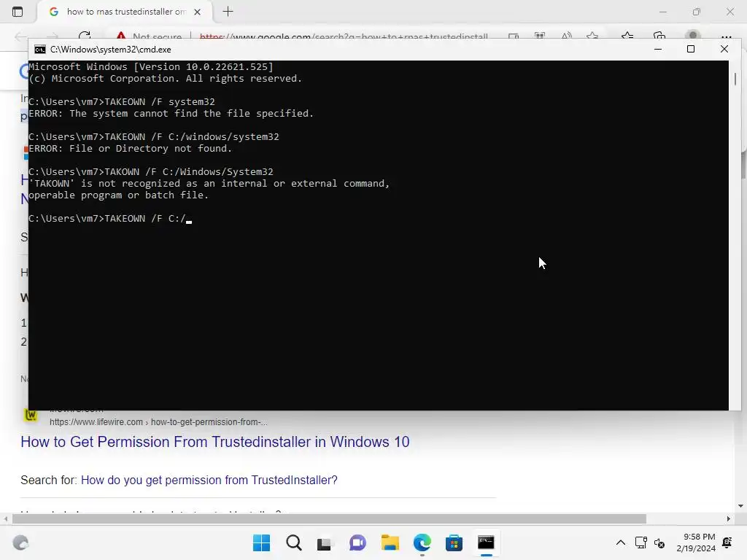Open Edge Favorites star-list icon
This screenshot has height=560, width=747.
[x=627, y=36]
